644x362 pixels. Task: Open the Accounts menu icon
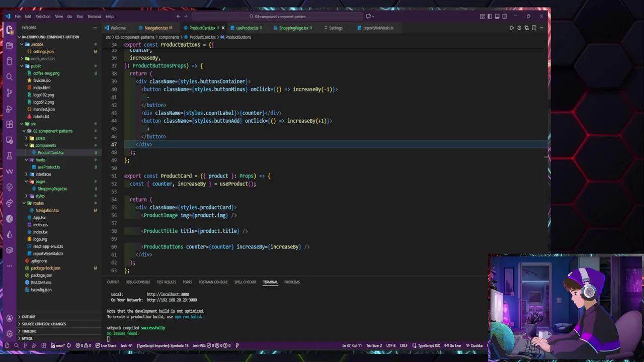click(x=9, y=318)
